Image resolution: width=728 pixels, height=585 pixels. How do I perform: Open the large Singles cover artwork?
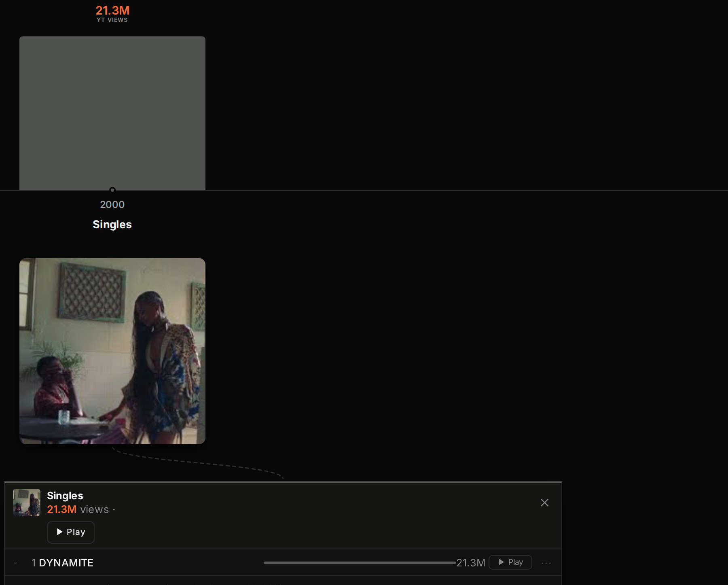[x=112, y=351]
